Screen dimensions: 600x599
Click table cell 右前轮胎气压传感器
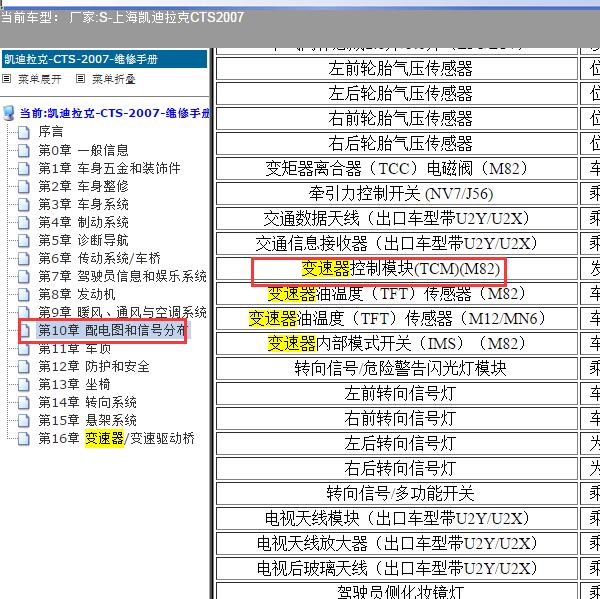(x=397, y=118)
